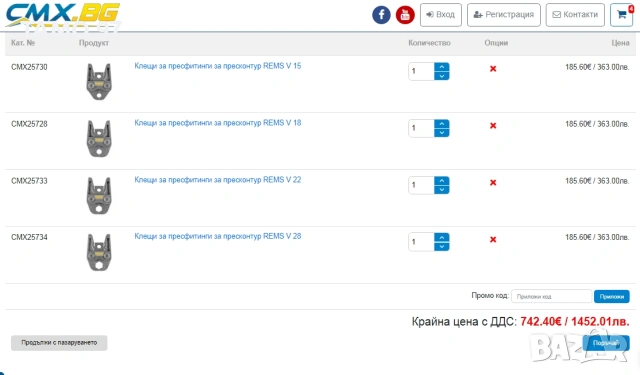Decrease quantity for REMS V 18

[442, 133]
